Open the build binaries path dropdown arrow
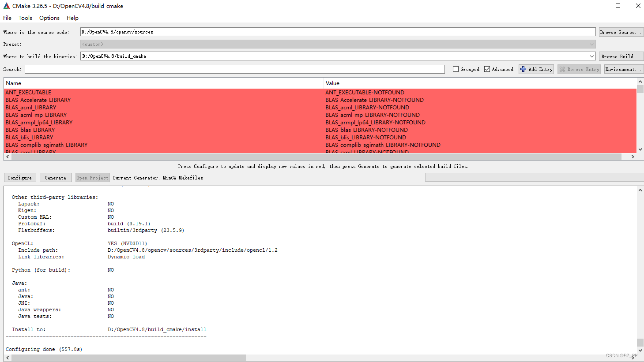 click(591, 56)
